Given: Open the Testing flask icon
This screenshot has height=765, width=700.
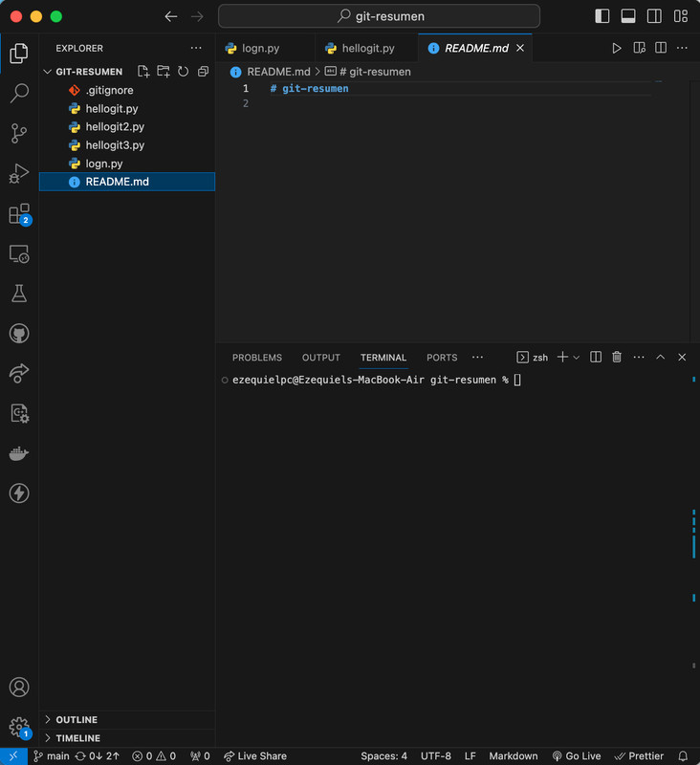Looking at the screenshot, I should [19, 294].
